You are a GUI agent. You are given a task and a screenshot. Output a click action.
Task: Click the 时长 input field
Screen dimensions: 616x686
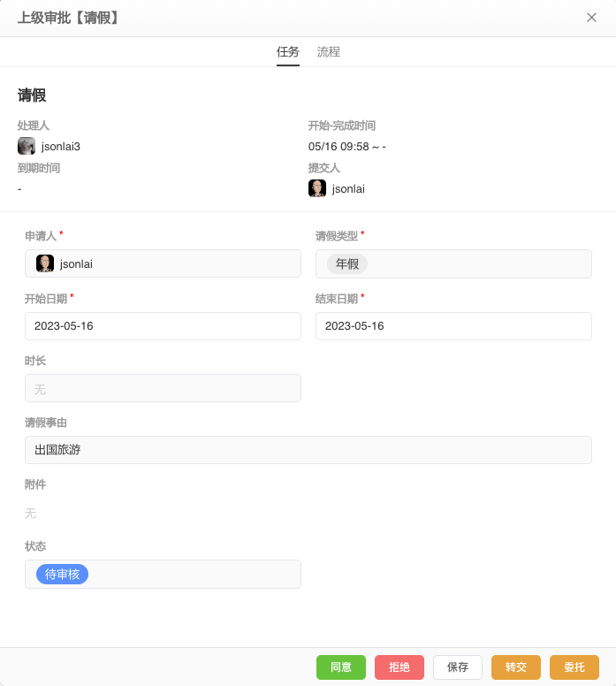pos(163,388)
